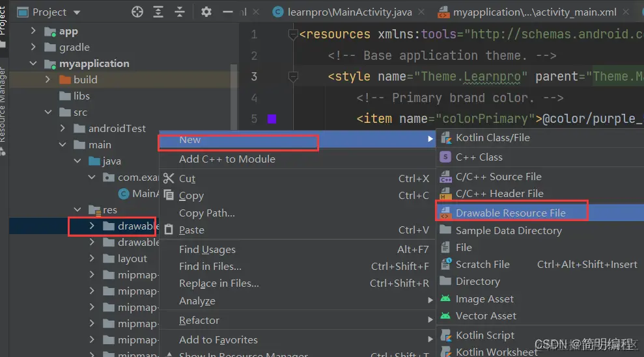
Task: Select the libs folder
Action: pos(74,96)
